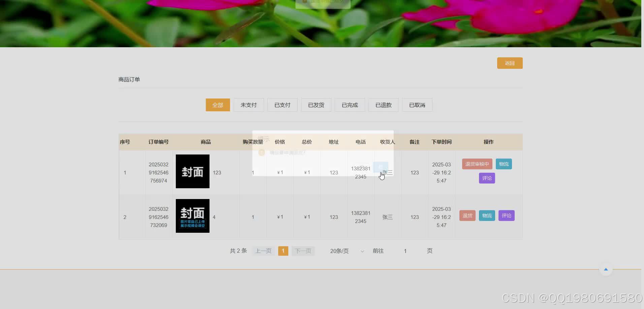Open 物流 logistics for the first order

pos(504,164)
